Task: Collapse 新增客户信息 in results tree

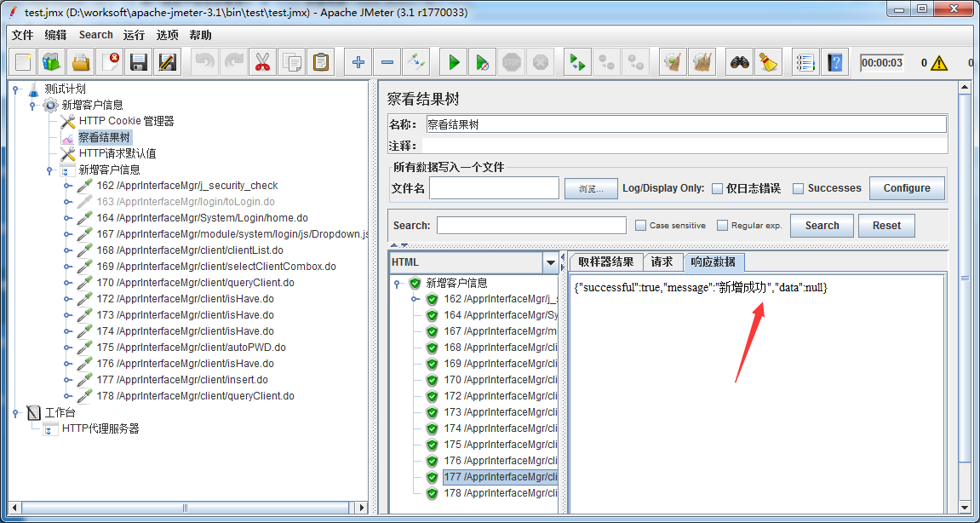Action: 397,284
